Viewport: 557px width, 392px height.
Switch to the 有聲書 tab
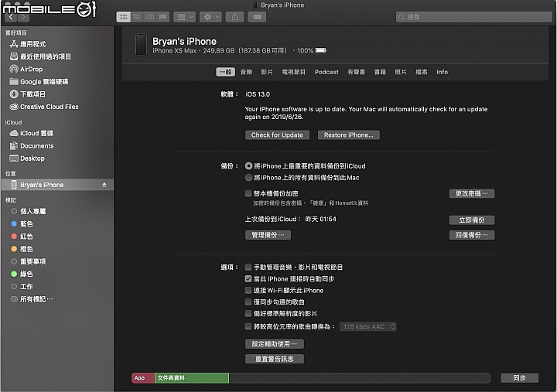tap(357, 72)
